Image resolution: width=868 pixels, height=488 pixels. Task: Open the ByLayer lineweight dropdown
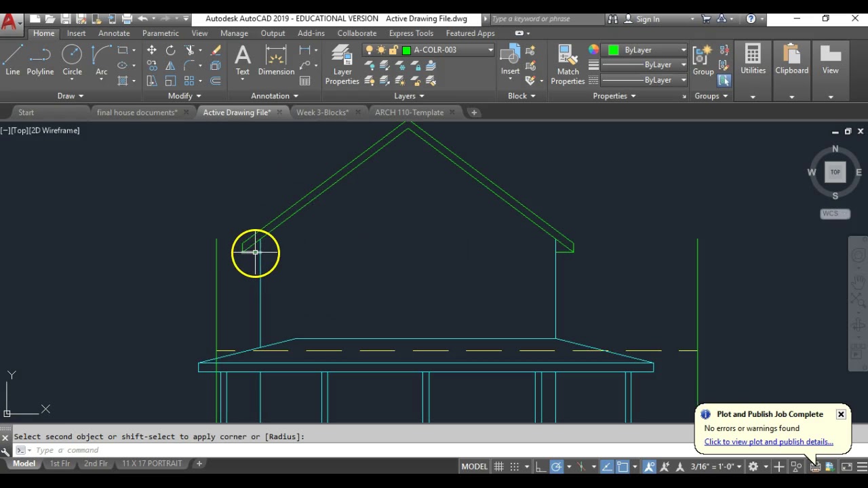click(683, 65)
